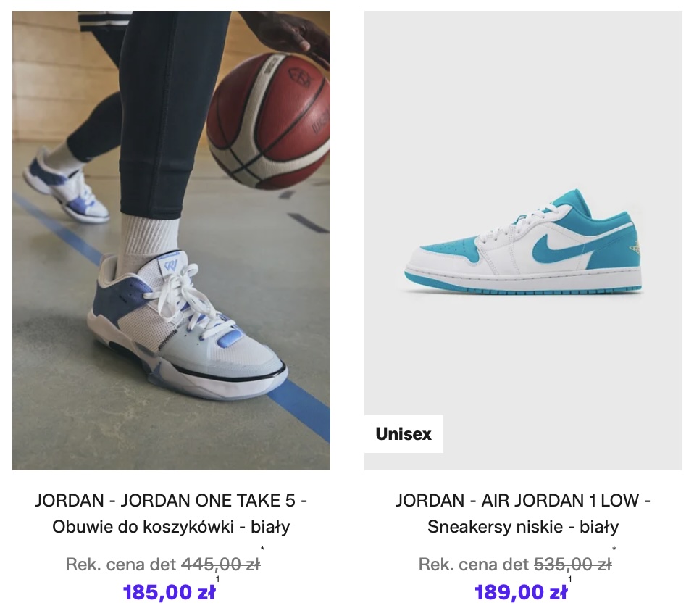Click the Rek. cena det label under Air Jordan 1
Image resolution: width=694 pixels, height=616 pixels.
(474, 565)
